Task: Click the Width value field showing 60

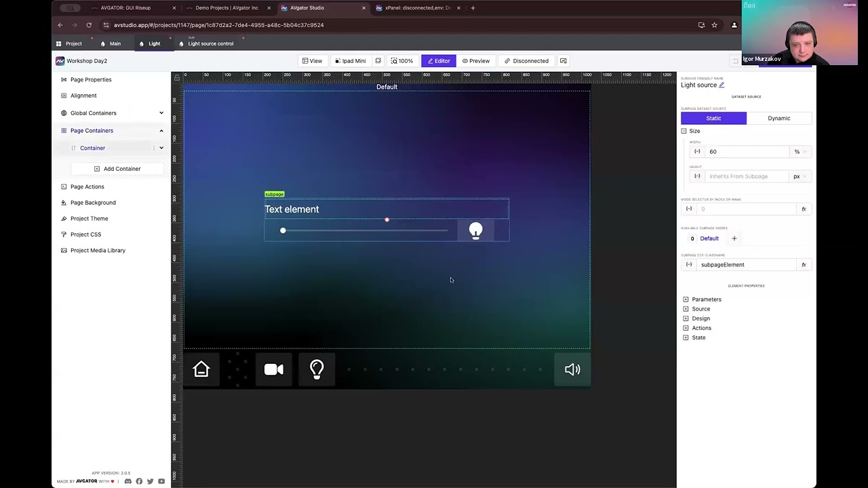Action: [x=747, y=152]
